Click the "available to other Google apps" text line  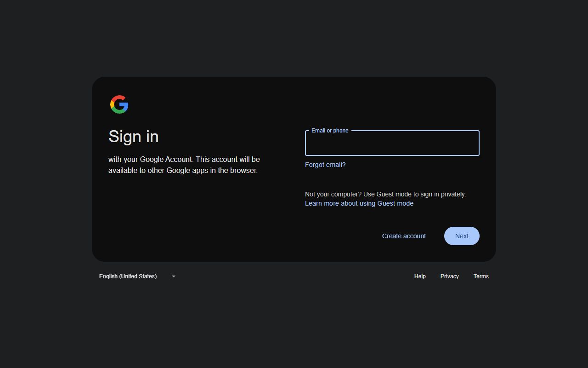point(183,170)
